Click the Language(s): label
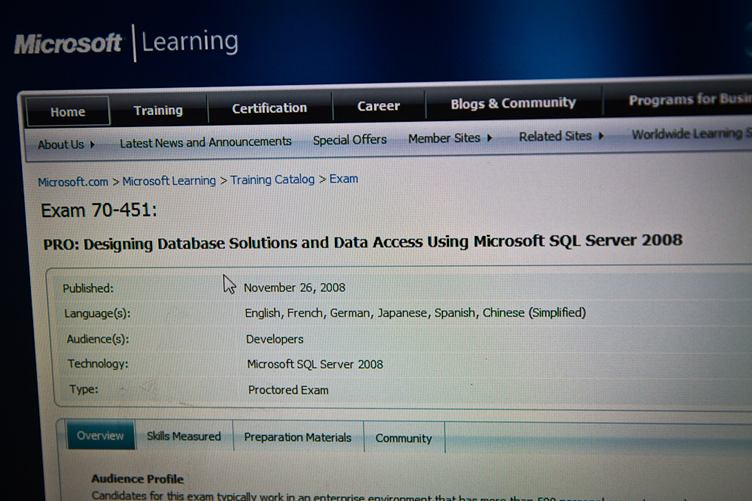The width and height of the screenshot is (752, 501). coord(97,314)
